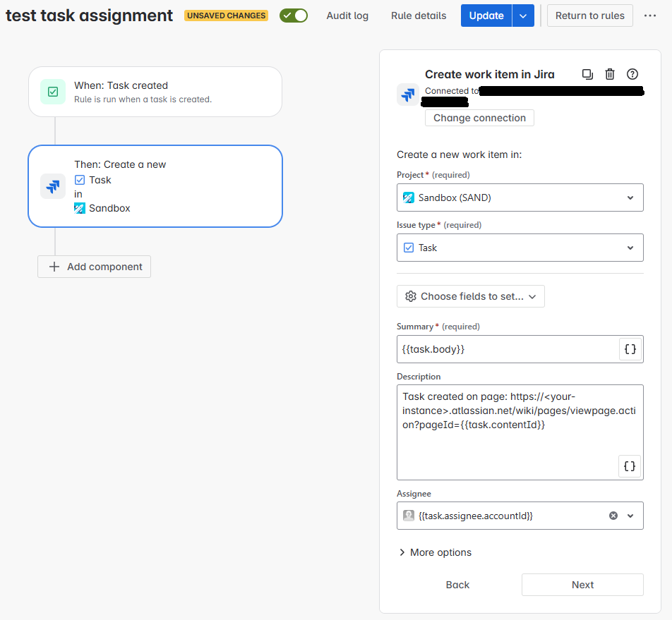Viewport: 672px width, 620px height.
Task: Click the Description text area
Action: [520, 432]
